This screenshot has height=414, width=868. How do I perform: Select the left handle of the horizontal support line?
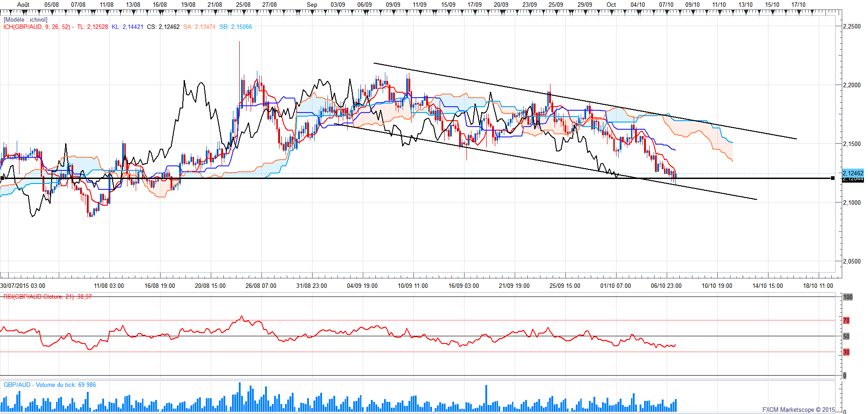tap(2, 179)
